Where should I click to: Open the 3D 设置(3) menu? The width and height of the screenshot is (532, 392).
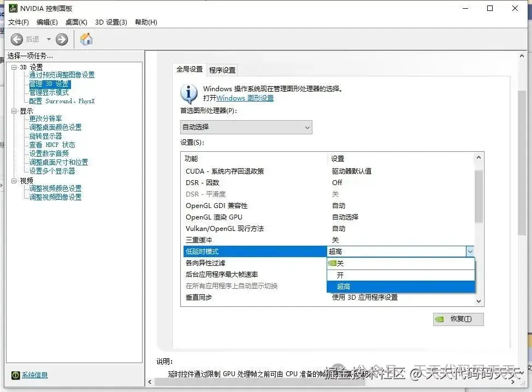111,22
